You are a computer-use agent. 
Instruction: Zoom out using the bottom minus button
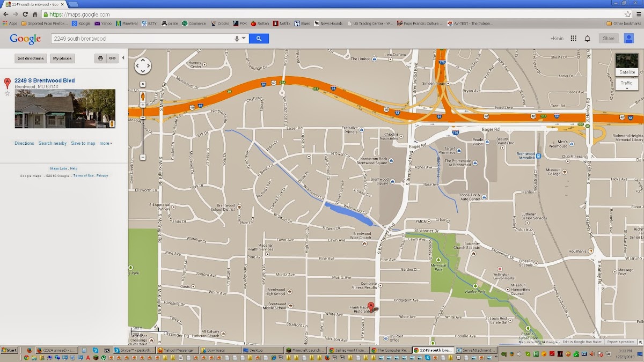point(143,157)
